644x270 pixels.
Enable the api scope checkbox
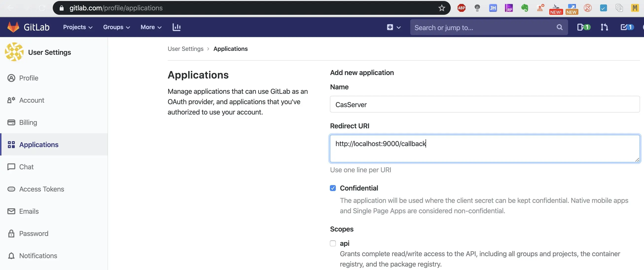coord(333,243)
